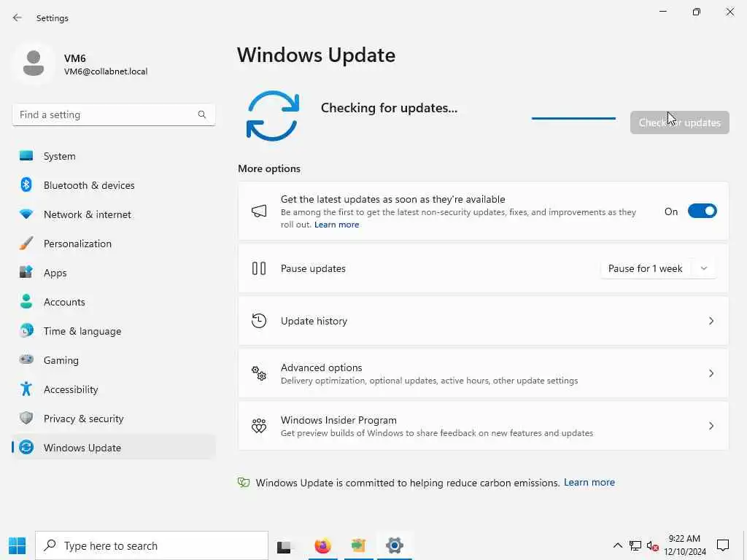Click the back arrow in Settings
Viewport: 747px width, 560px height.
(18, 17)
